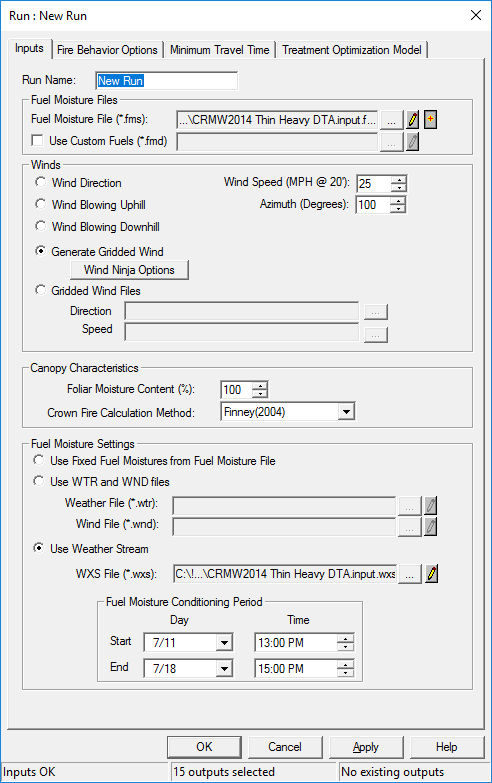Open Wind Ninja Options
This screenshot has height=783, width=492.
coord(129,270)
